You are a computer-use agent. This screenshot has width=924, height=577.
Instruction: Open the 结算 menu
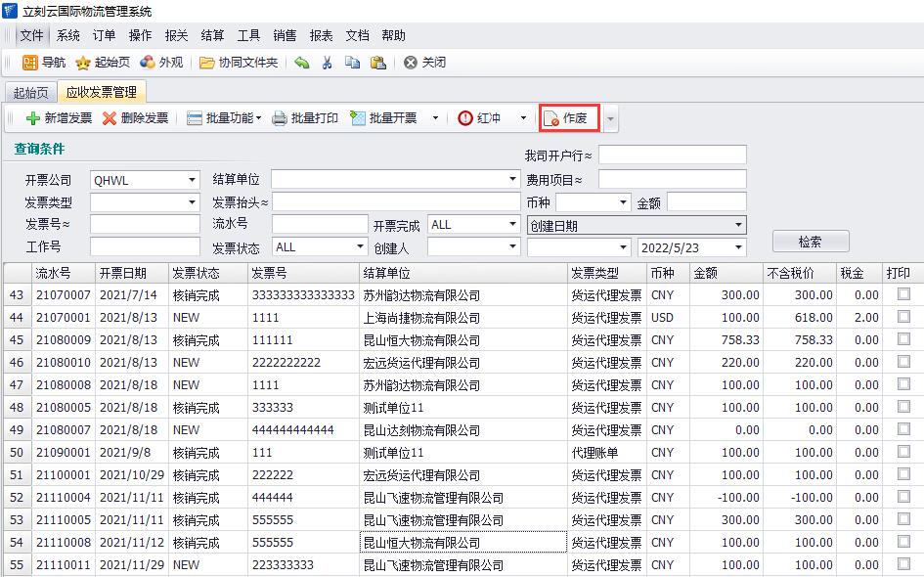pos(212,35)
